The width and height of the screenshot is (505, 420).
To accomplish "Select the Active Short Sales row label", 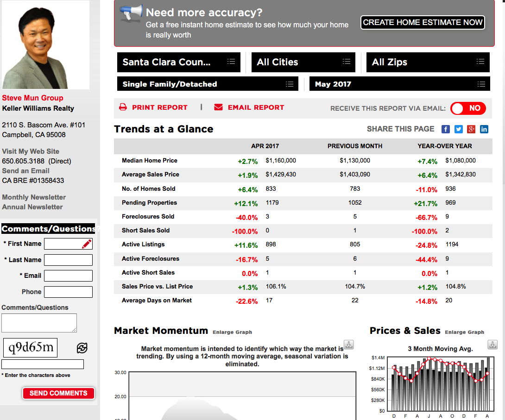I will [148, 273].
